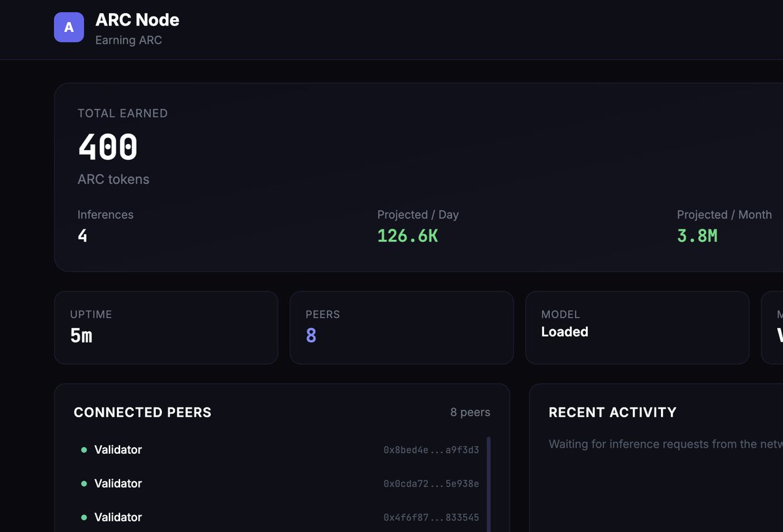This screenshot has height=532, width=783.
Task: Click green status dot beside 0x4f6f87...833545
Action: tap(84, 518)
